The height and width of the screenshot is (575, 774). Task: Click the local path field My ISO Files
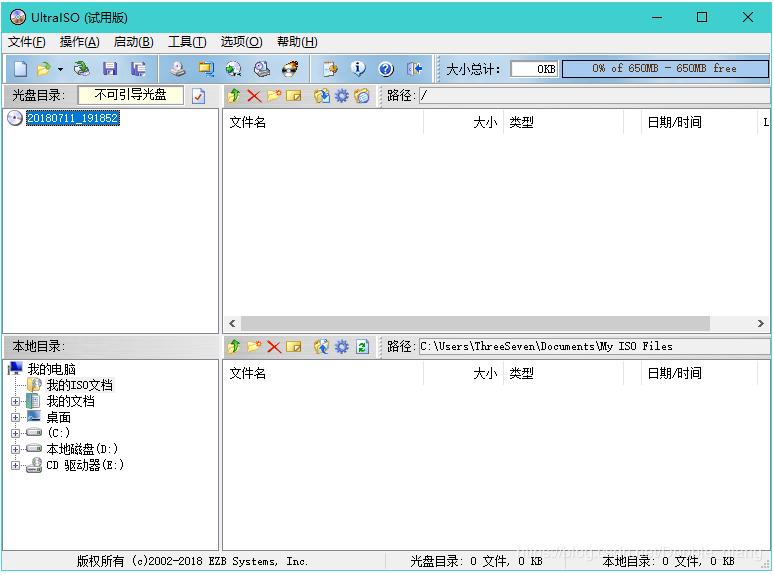594,346
